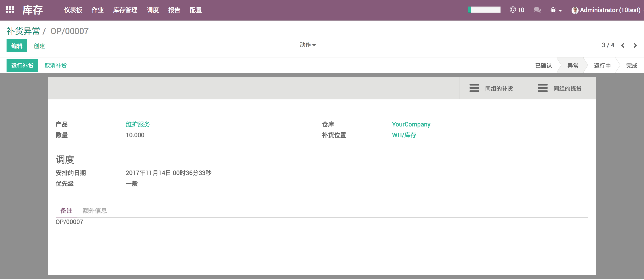Open the 动作 dropdown
This screenshot has height=280, width=644.
307,45
